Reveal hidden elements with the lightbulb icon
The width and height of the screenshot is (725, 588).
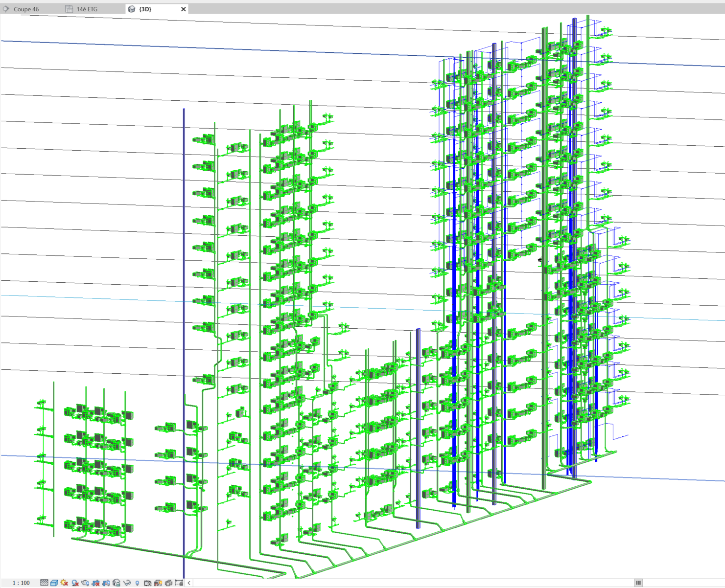click(x=138, y=583)
